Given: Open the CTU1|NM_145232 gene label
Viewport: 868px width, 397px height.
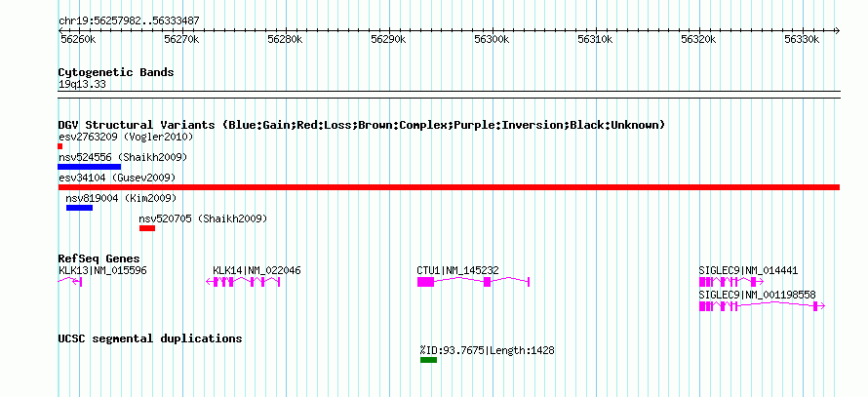Looking at the screenshot, I should pos(457,271).
